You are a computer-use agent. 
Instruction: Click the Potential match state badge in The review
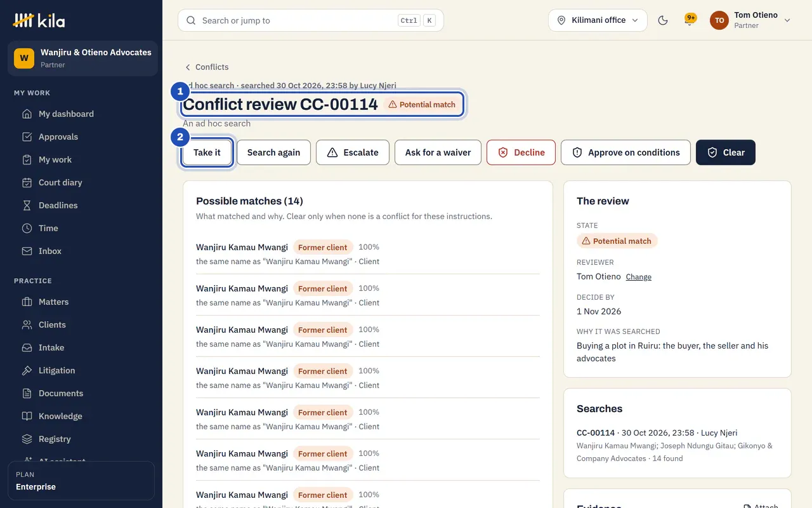(617, 241)
